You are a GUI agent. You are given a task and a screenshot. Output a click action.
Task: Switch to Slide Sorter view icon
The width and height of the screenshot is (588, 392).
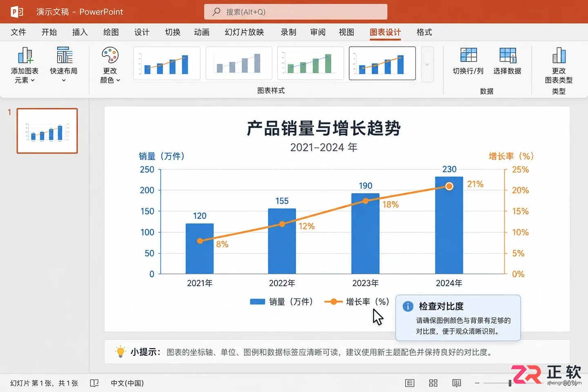(x=433, y=383)
